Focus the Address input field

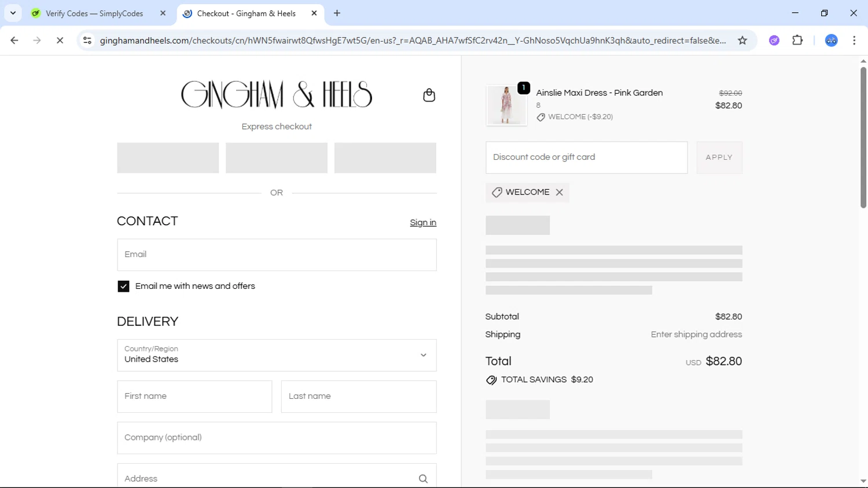coord(277,476)
